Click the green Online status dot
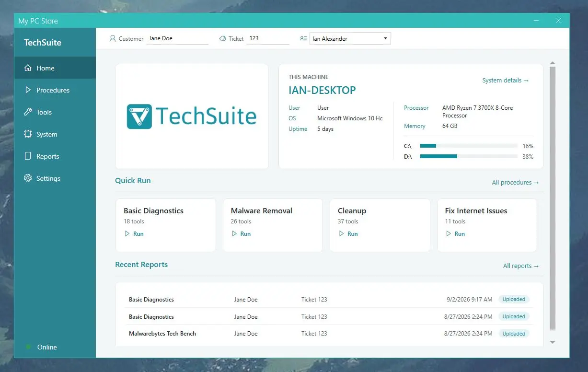This screenshot has height=372, width=588. (28, 347)
